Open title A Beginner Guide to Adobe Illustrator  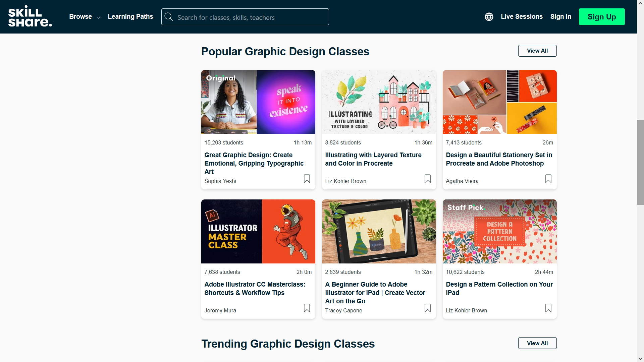pos(375,293)
